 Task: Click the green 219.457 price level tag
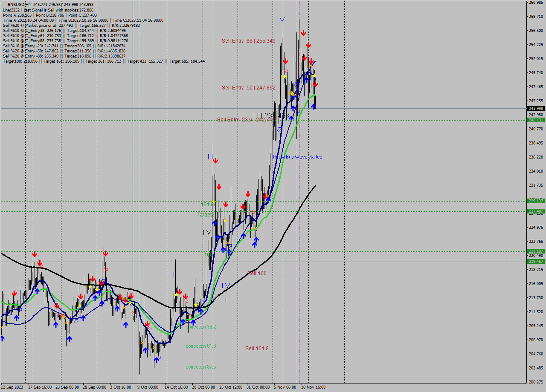(x=536, y=262)
